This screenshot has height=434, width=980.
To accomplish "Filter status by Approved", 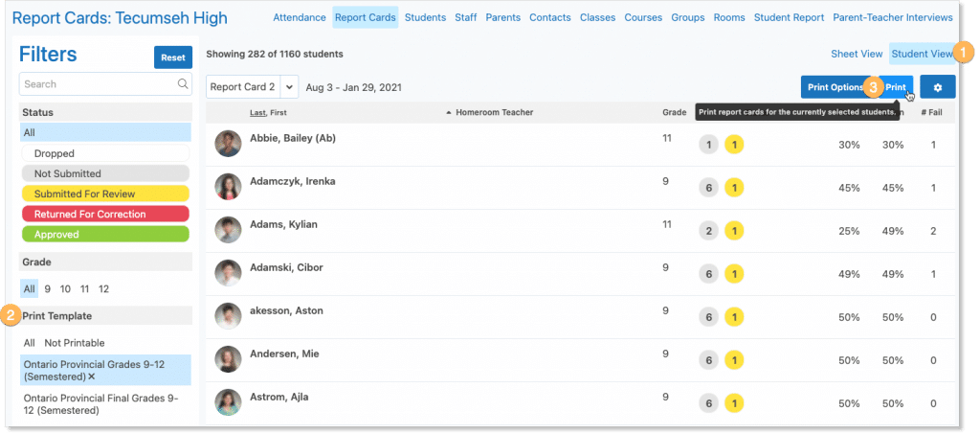I will [x=105, y=235].
